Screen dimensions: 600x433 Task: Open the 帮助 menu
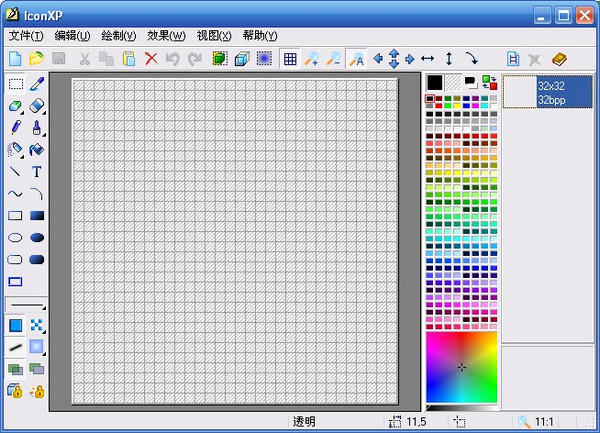pyautogui.click(x=260, y=35)
